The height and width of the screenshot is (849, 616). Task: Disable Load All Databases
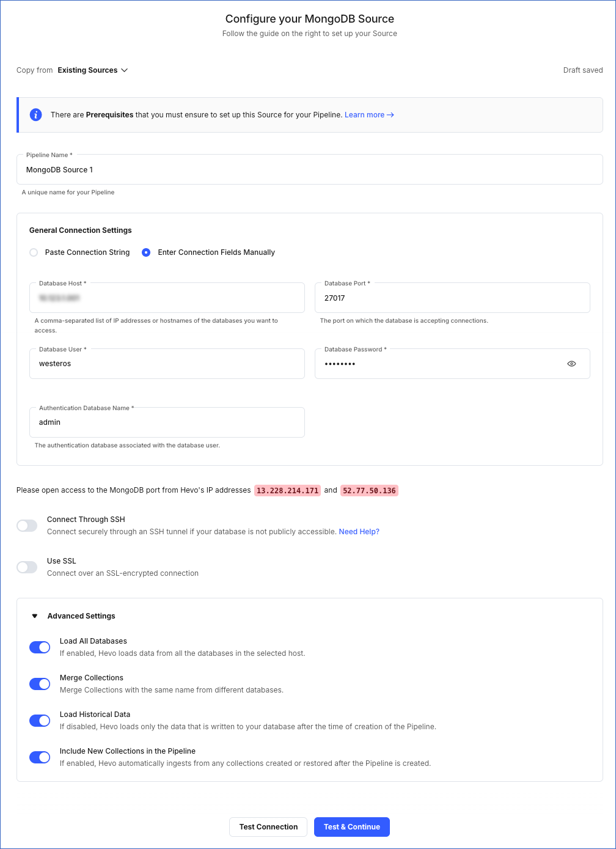[x=40, y=647]
